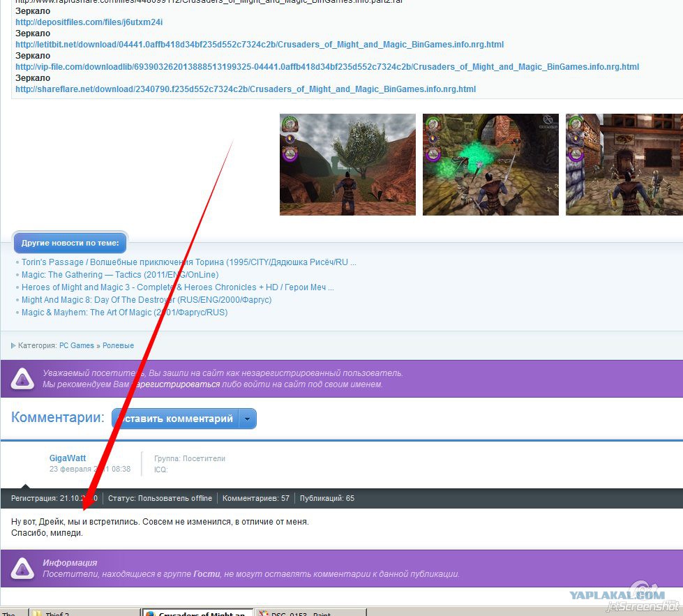Open Magic: The Gathering — Tactics link
The image size is (683, 616).
click(x=120, y=275)
